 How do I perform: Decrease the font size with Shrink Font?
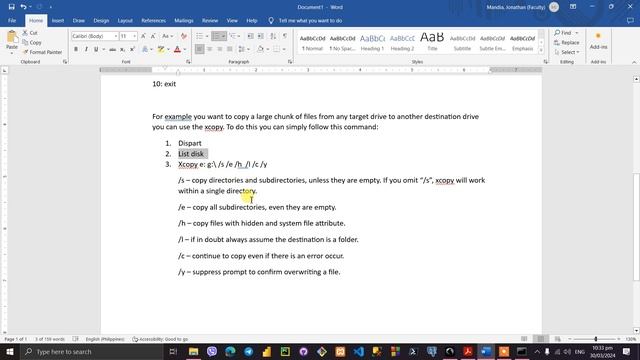[153, 36]
